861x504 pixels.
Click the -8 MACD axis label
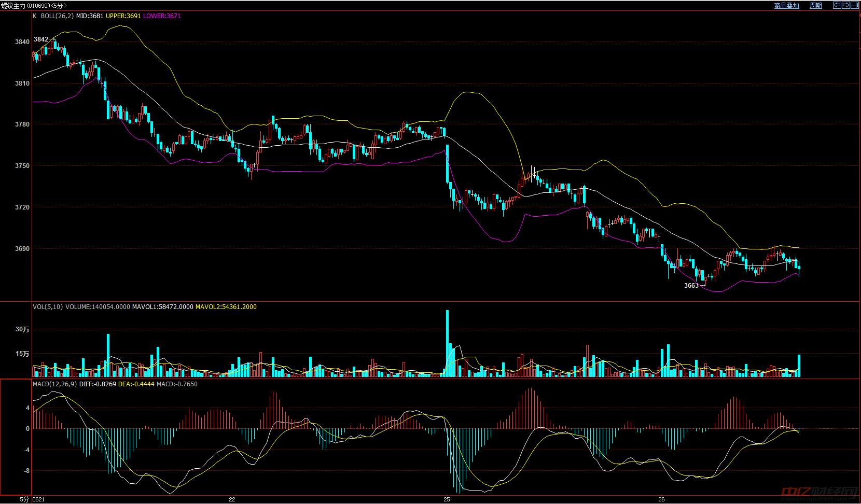tap(26, 471)
